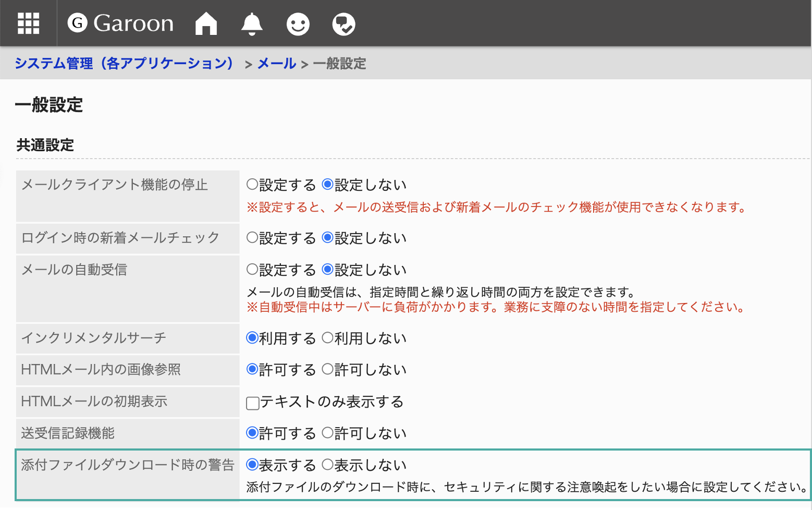Click the 送受信記録機能 row label
The width and height of the screenshot is (812, 510).
point(68,433)
